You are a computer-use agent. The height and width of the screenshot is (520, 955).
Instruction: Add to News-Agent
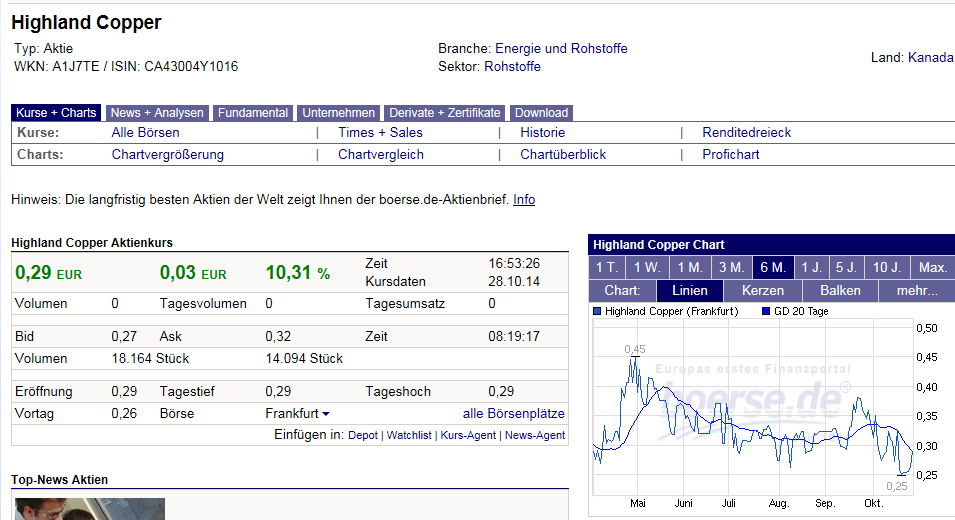click(x=535, y=435)
